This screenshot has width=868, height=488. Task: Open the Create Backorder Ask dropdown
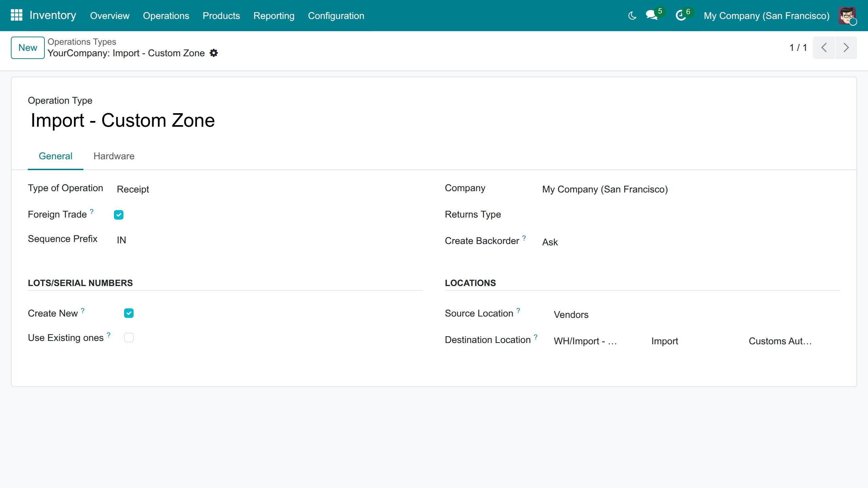coord(690,242)
